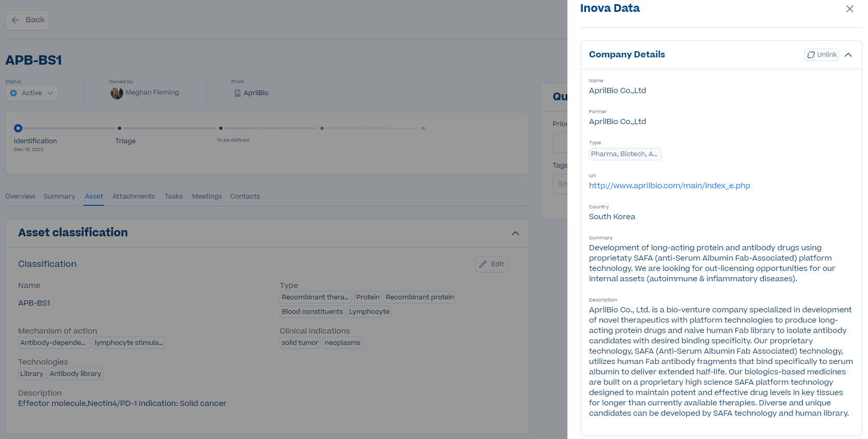Screen dimensions: 868x439
Task: Click the South Korea country value
Action: 612,217
